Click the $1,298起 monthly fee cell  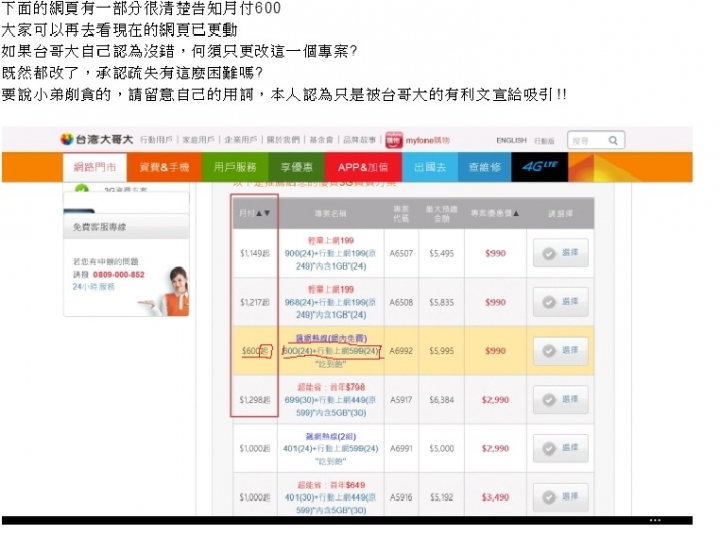255,400
